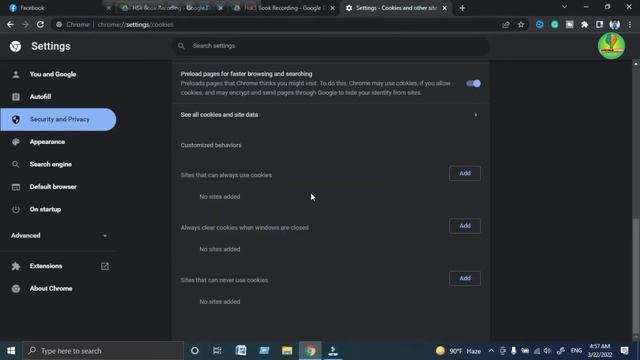Open Appearance settings section
The width and height of the screenshot is (640, 360).
(x=47, y=142)
